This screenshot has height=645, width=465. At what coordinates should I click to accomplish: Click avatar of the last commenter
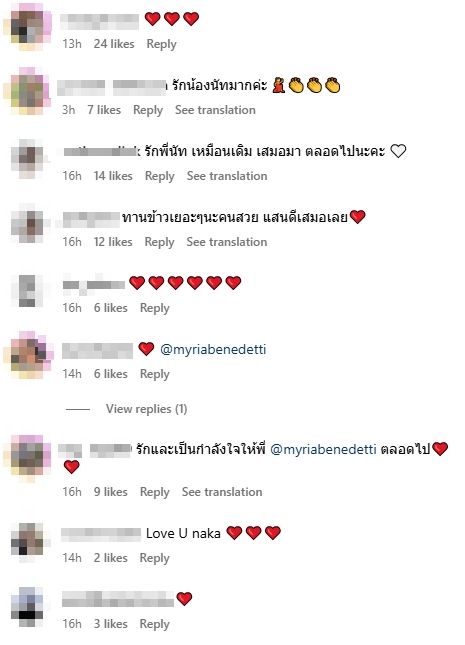click(x=27, y=608)
